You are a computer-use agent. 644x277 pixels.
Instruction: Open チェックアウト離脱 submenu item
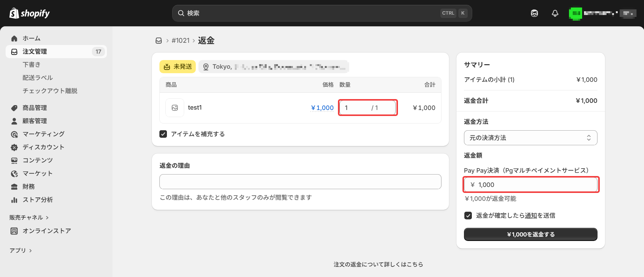coord(50,91)
